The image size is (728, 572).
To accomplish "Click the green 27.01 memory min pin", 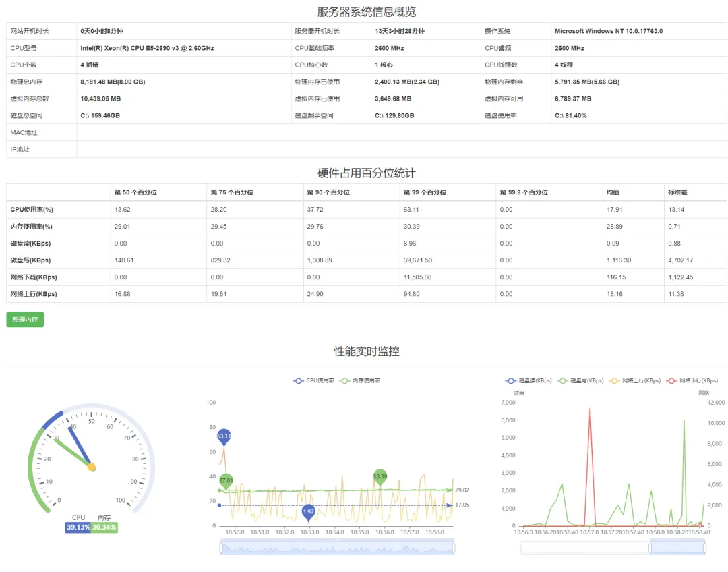I will point(226,481).
